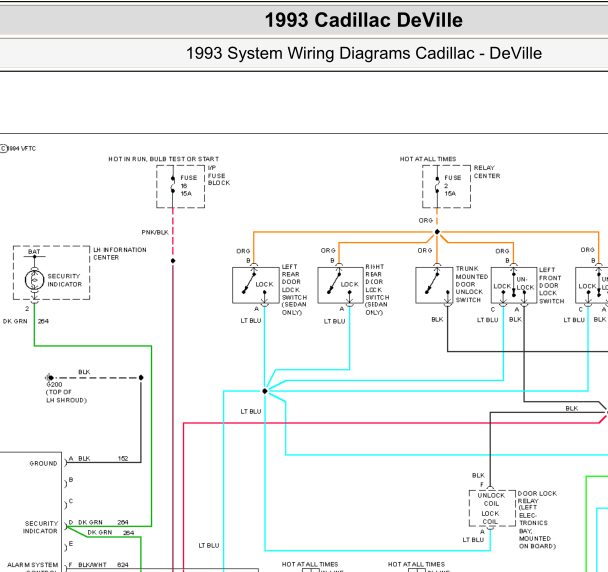This screenshot has width=608, height=572.
Task: Click the "UN-LOCK" text in left front switch
Action: click(x=525, y=283)
